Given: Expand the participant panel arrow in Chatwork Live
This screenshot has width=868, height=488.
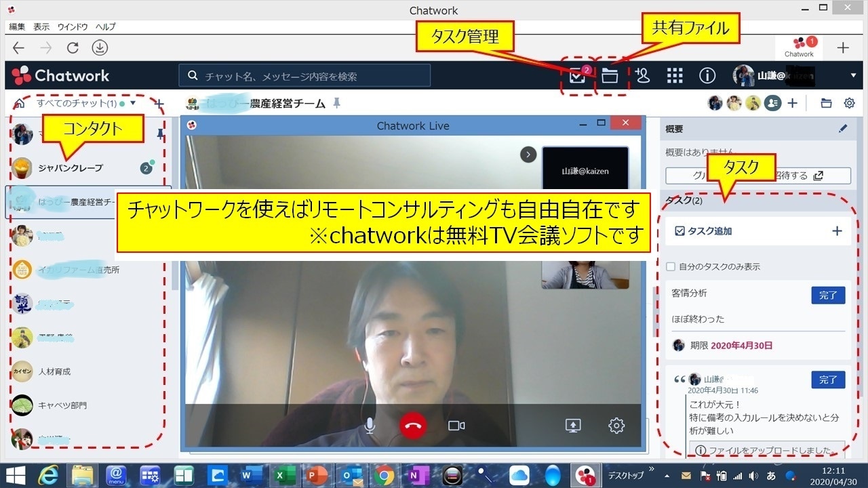Looking at the screenshot, I should (x=528, y=155).
